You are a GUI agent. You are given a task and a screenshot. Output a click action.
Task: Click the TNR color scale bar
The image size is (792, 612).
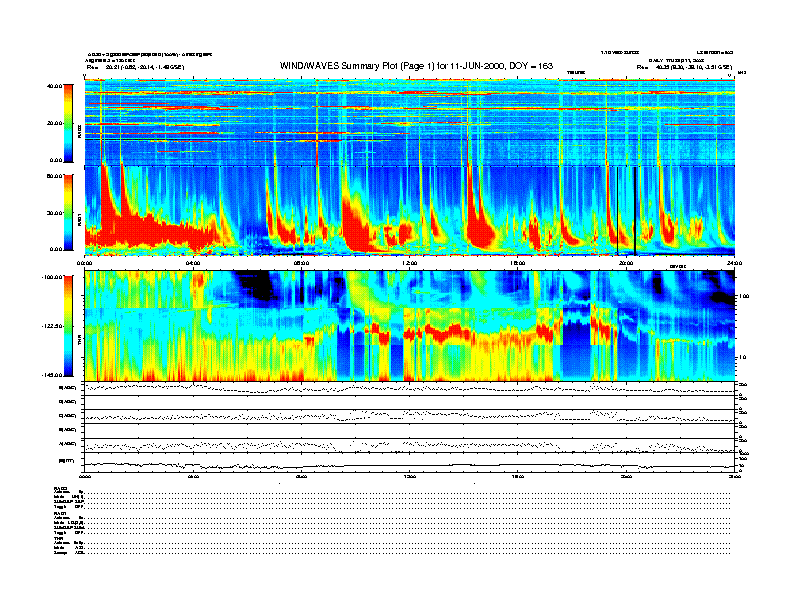point(68,326)
